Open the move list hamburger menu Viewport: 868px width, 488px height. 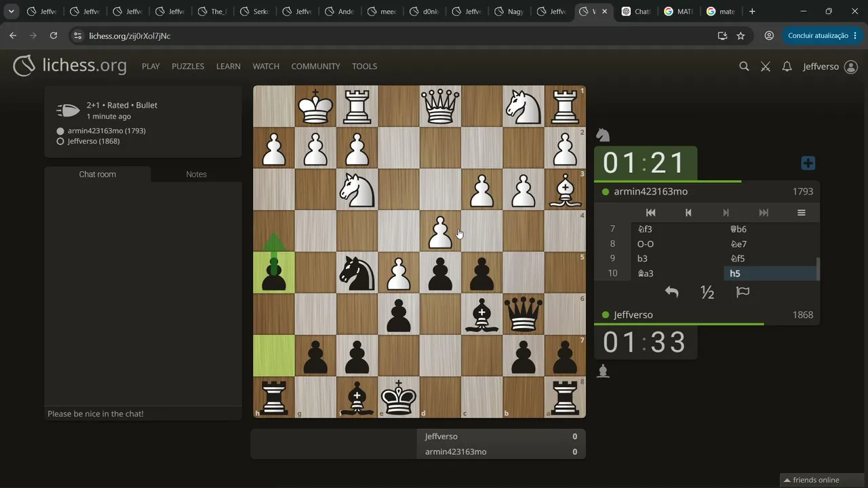point(801,213)
